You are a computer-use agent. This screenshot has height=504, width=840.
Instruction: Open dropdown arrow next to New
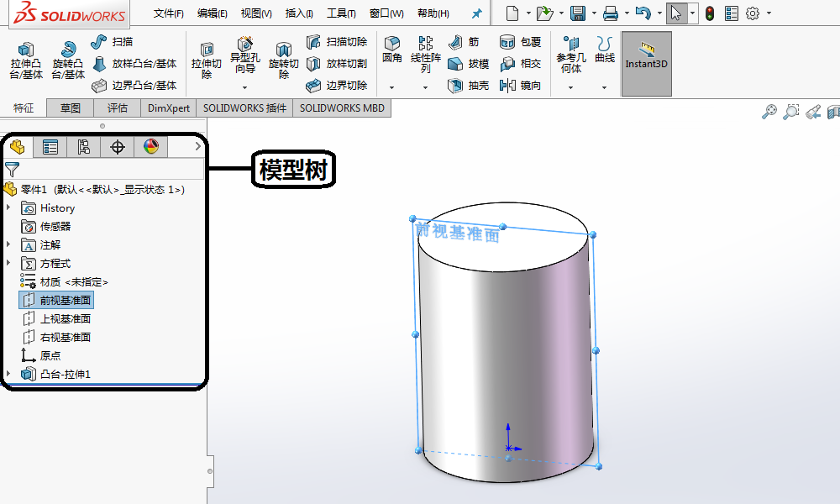click(x=528, y=13)
